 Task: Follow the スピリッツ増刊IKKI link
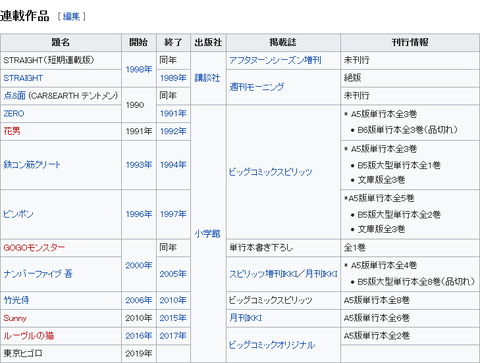click(264, 274)
